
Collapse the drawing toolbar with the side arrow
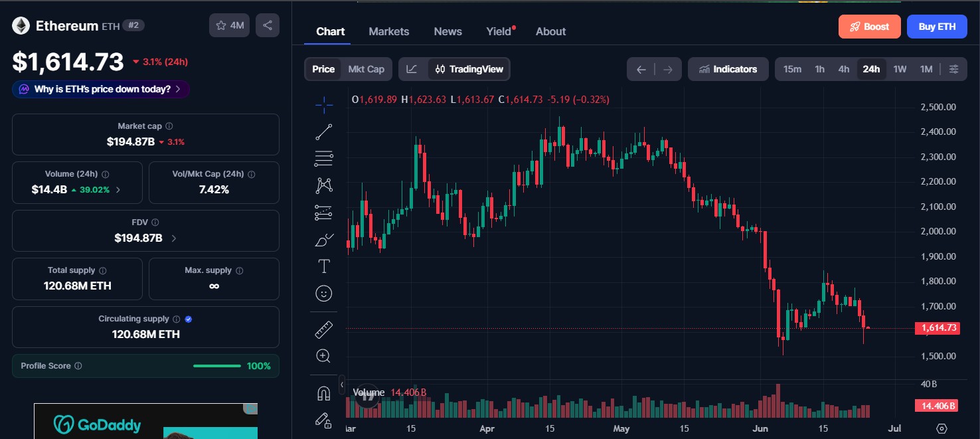coord(342,385)
